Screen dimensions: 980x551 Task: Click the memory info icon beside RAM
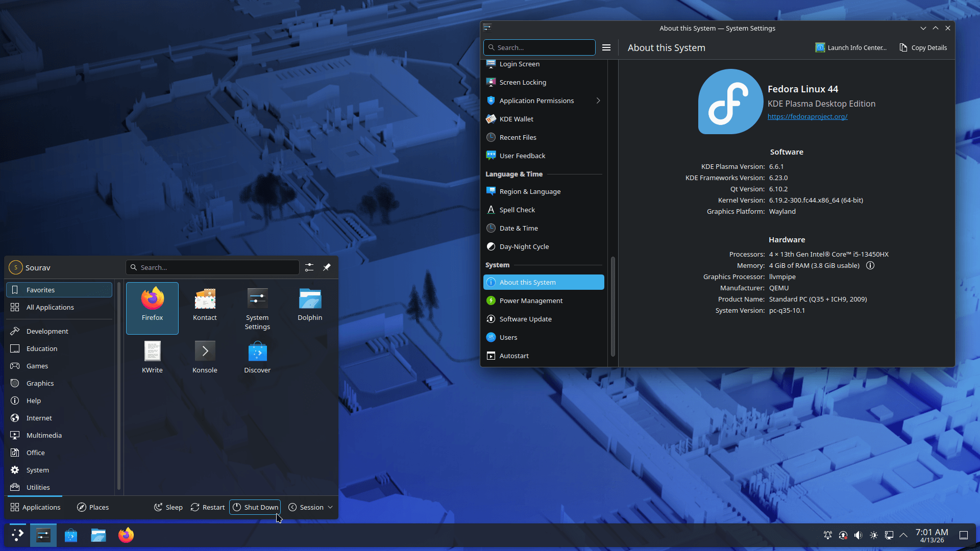(x=870, y=265)
